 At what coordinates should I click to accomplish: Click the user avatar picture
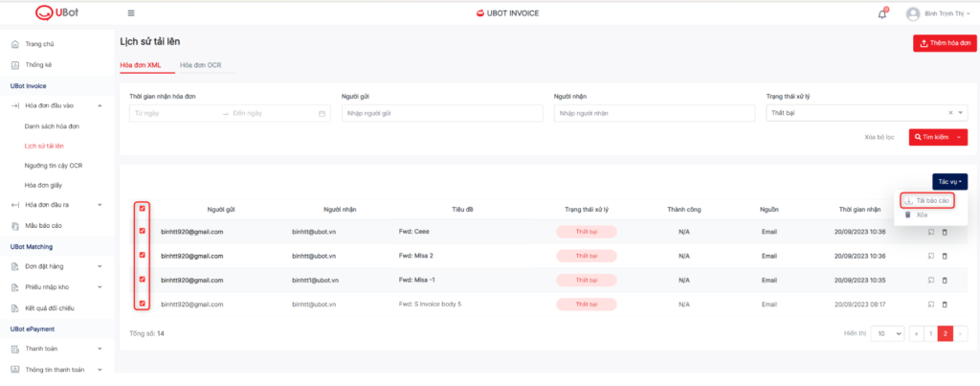pyautogui.click(x=913, y=13)
